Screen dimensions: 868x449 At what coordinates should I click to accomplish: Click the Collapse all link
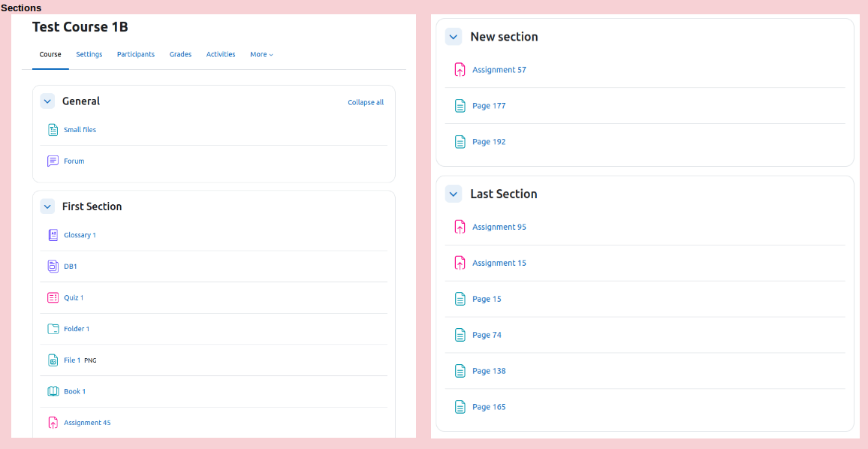366,102
